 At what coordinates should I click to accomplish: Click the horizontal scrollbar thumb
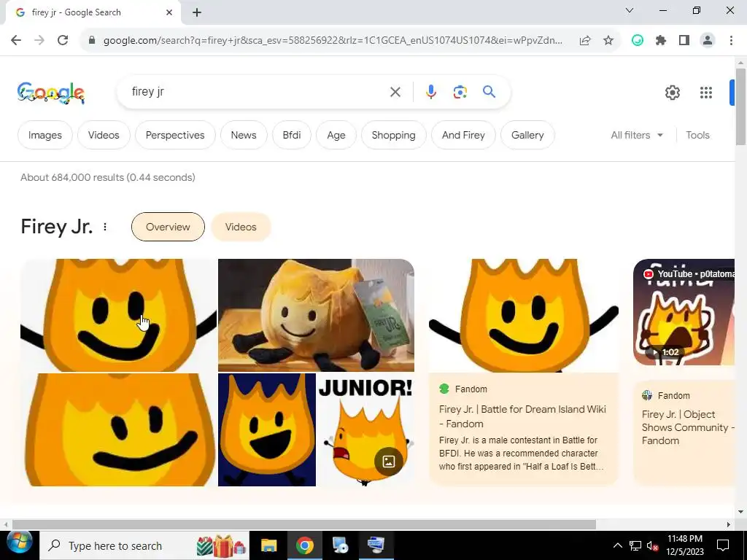304,524
